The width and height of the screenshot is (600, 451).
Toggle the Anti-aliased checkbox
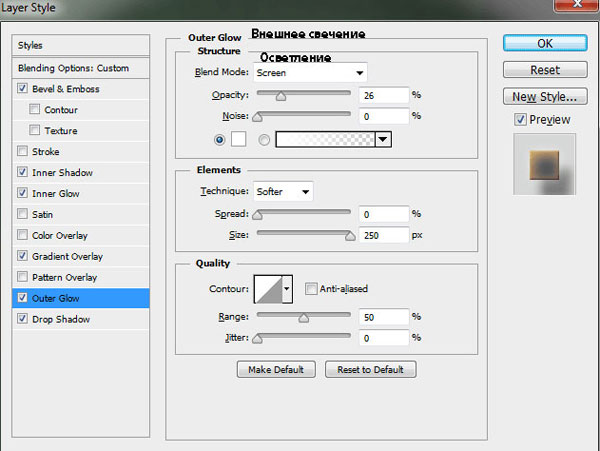311,289
